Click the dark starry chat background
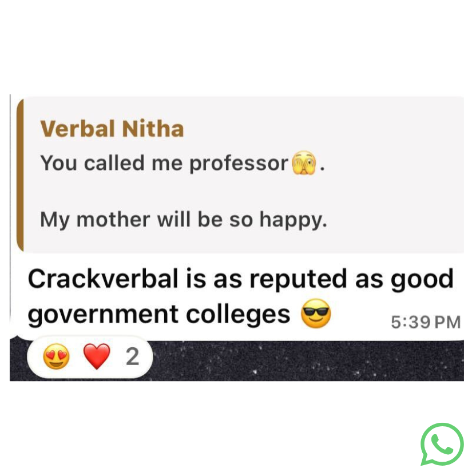The height and width of the screenshot is (476, 476). [x=308, y=360]
